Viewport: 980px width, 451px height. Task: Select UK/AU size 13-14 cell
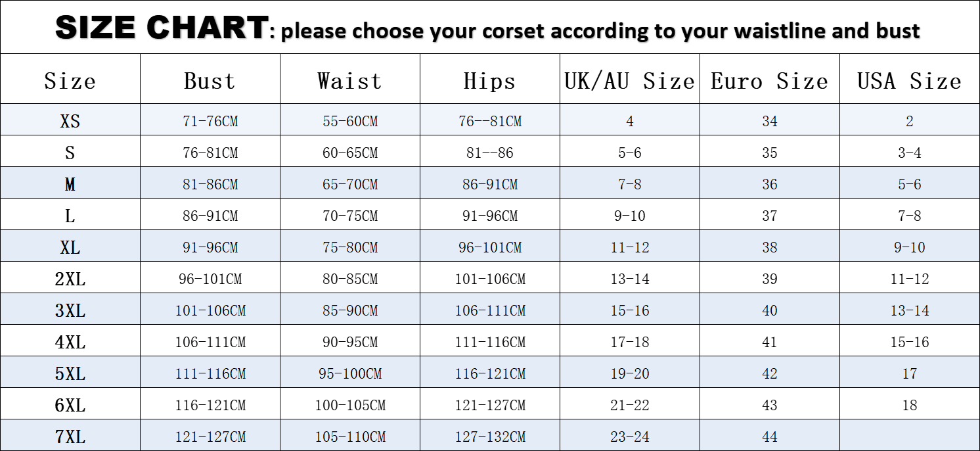point(630,279)
